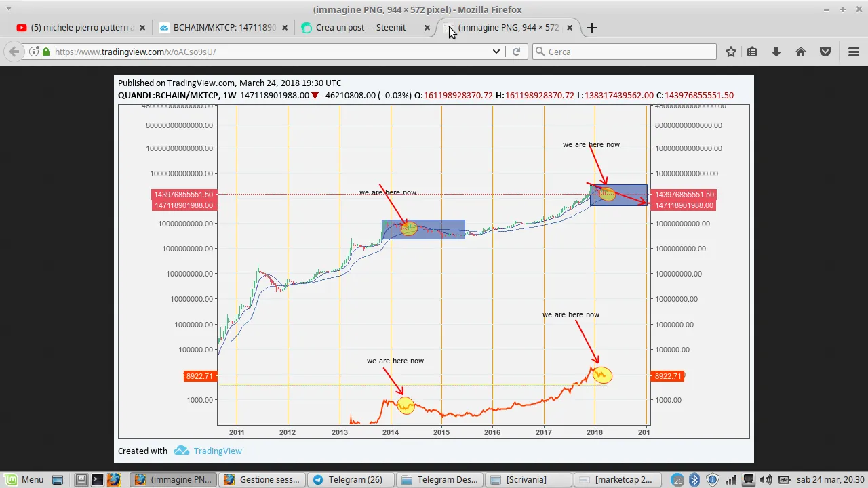Click the QUANDL:BCHAIN/MKTCP, 1W chart title
This screenshot has height=488, width=868.
coord(177,96)
